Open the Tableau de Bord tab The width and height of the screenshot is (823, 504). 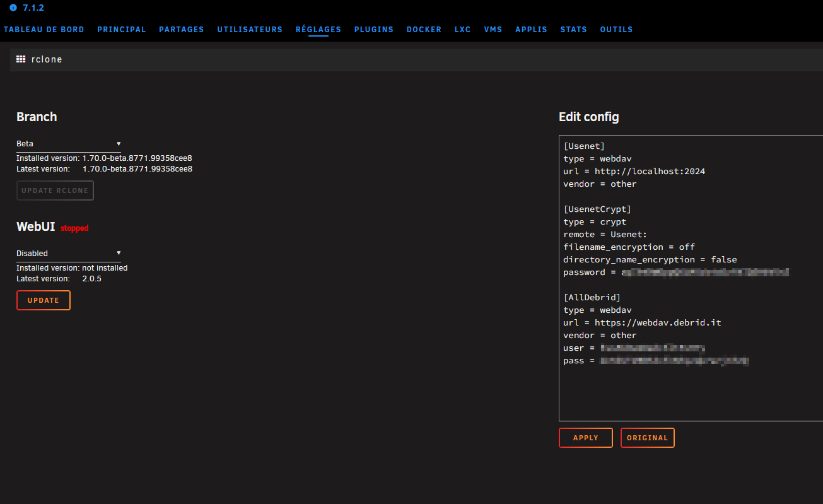(44, 30)
